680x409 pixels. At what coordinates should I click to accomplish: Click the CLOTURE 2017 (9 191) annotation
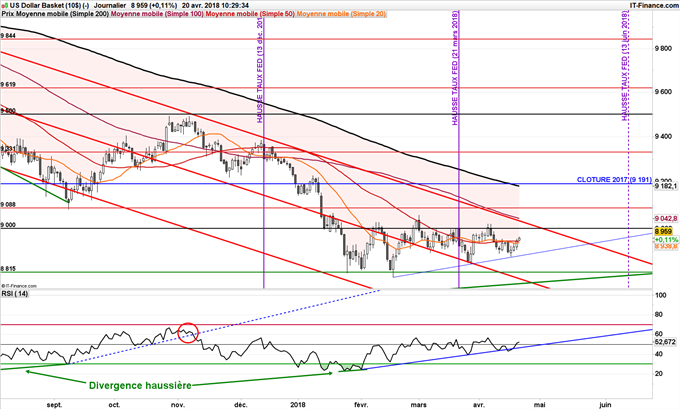pyautogui.click(x=614, y=180)
